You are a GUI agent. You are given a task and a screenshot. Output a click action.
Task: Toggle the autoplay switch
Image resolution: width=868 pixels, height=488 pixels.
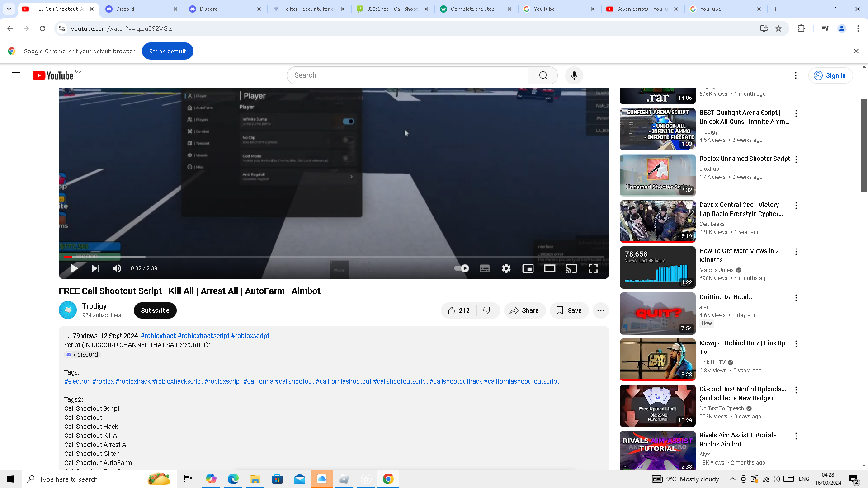click(x=462, y=268)
